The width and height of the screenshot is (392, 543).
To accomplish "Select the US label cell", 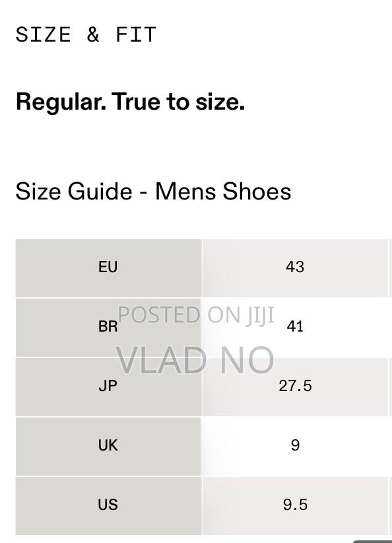I will 108,505.
